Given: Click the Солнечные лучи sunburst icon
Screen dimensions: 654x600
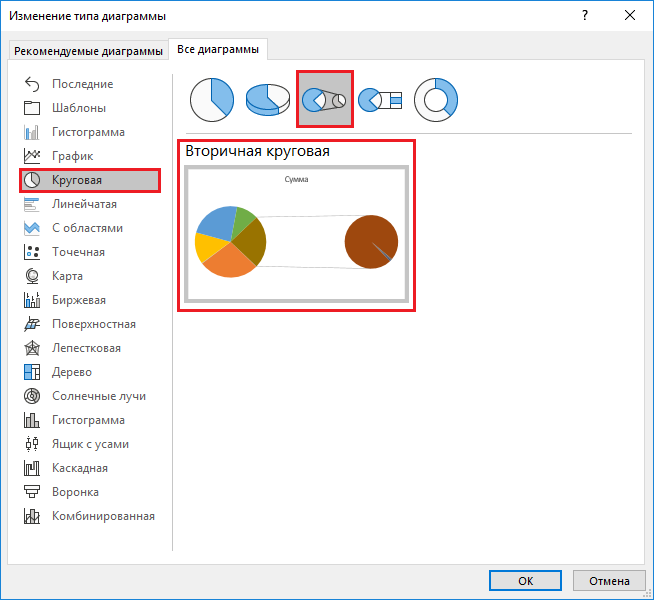Looking at the screenshot, I should pos(32,396).
